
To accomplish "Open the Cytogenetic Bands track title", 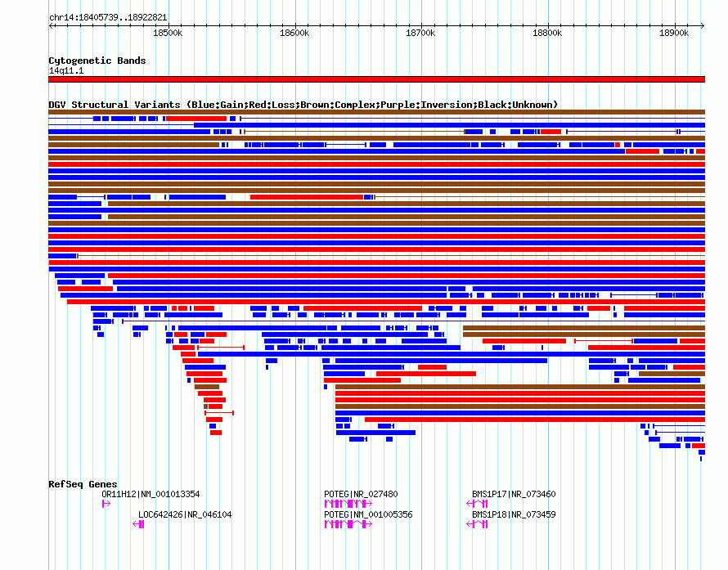I will coord(97,61).
